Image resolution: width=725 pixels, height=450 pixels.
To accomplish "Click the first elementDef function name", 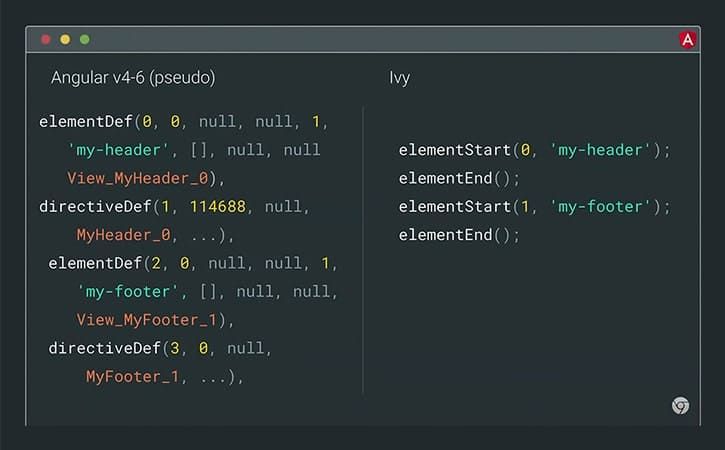I will point(86,122).
